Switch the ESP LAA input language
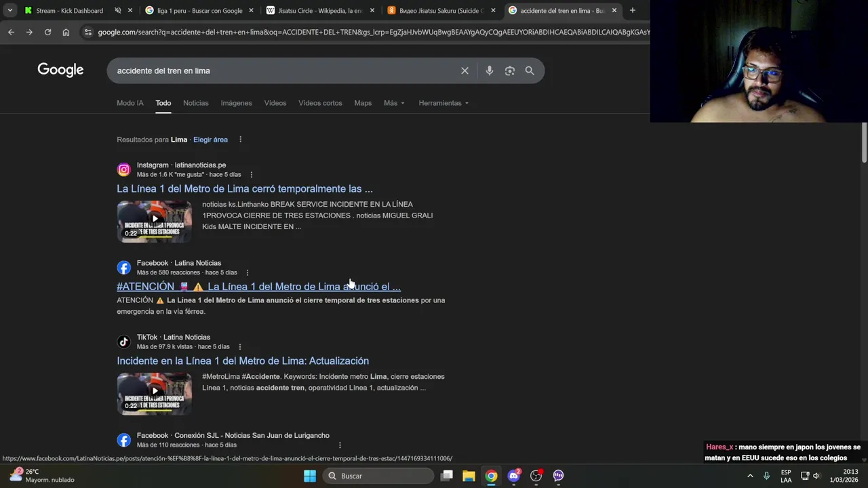This screenshot has width=868, height=488. pyautogui.click(x=786, y=476)
